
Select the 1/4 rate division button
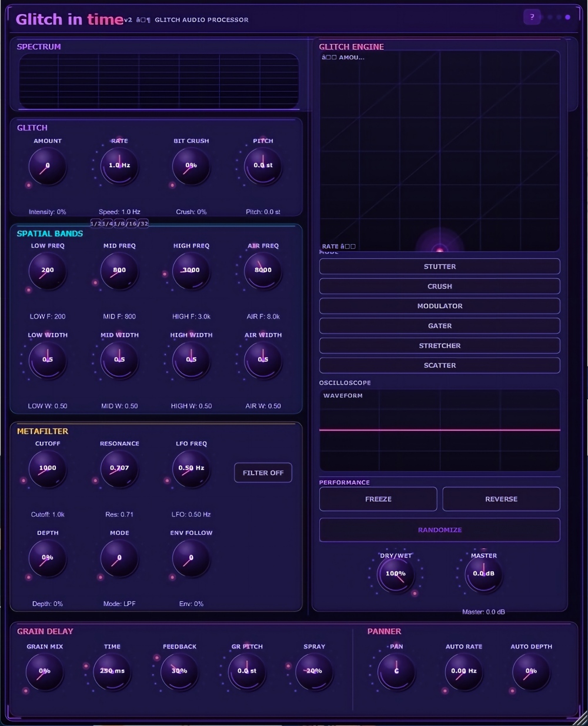pos(108,224)
